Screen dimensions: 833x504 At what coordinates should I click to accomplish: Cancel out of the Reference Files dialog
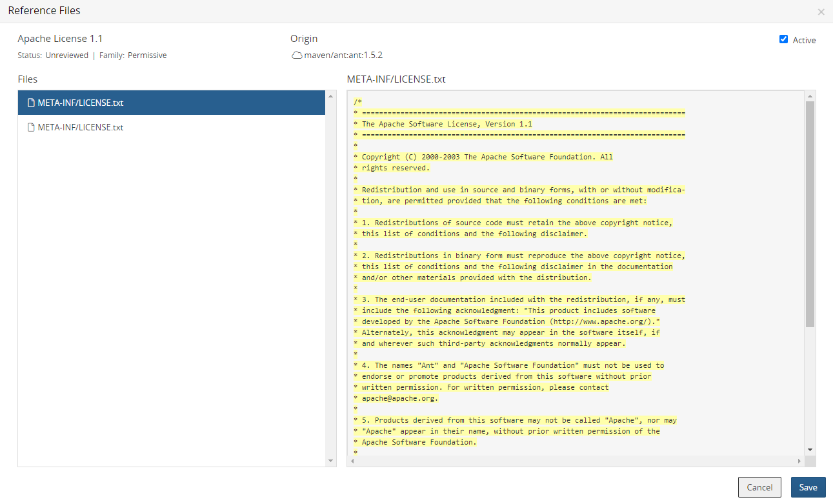[x=759, y=487]
